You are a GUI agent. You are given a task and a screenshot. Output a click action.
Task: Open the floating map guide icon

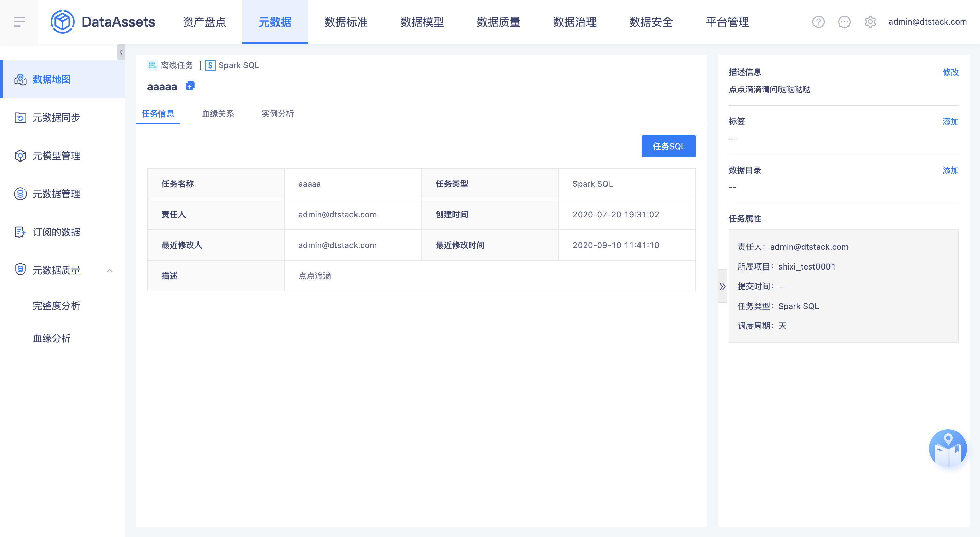tap(948, 449)
